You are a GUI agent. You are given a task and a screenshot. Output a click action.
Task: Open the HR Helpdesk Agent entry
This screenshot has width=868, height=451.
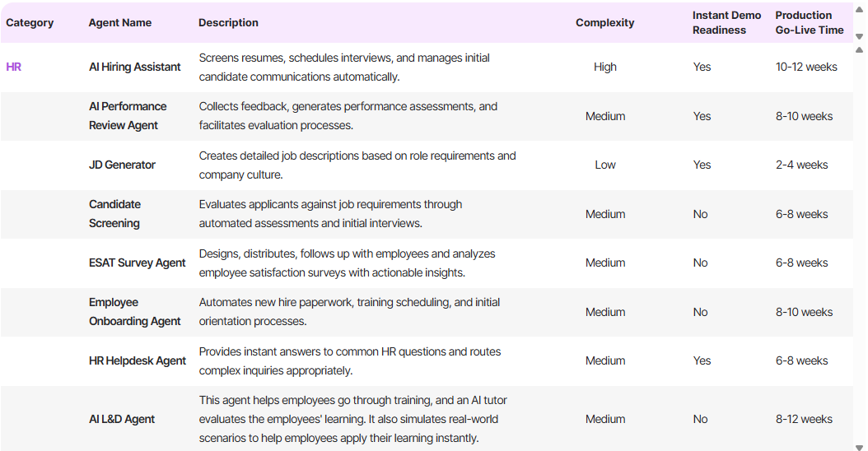(x=138, y=360)
